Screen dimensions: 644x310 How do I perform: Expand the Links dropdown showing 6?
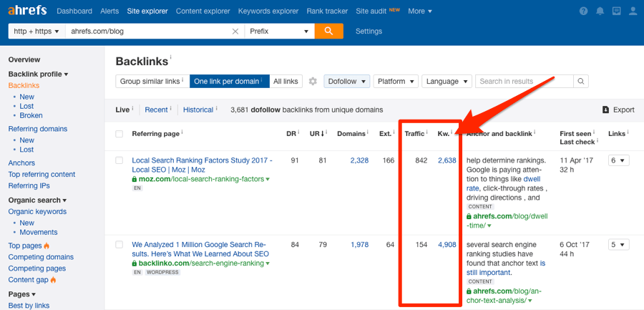[618, 160]
